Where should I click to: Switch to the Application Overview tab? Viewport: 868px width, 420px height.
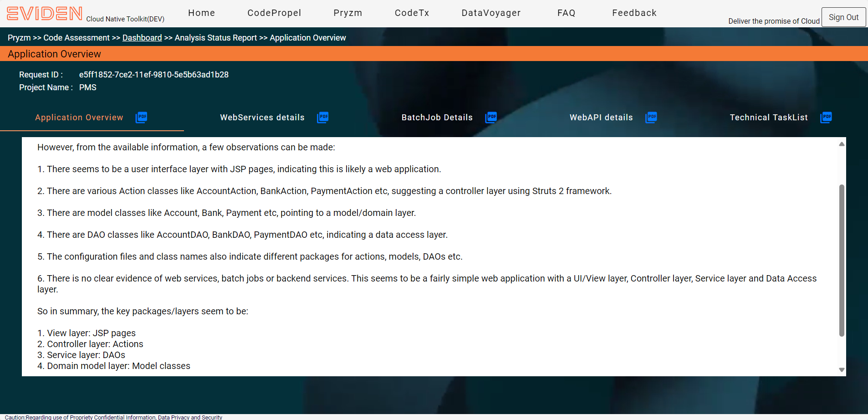79,118
